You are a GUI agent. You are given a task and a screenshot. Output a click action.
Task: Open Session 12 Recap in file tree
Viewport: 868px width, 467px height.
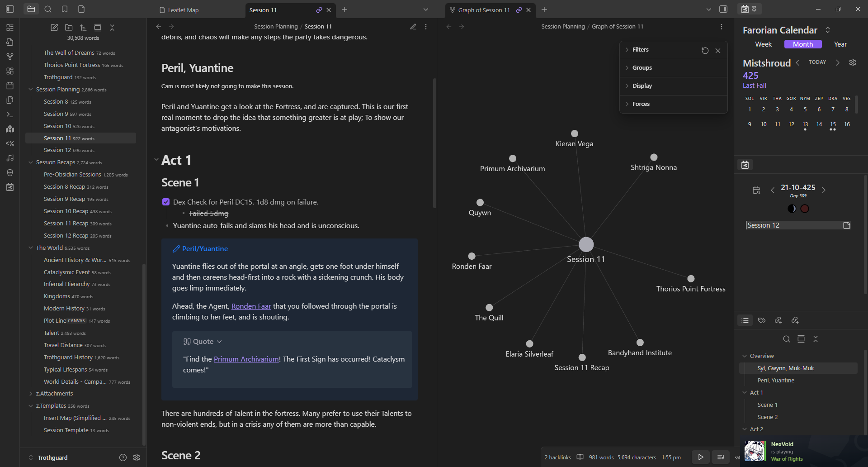click(x=66, y=235)
